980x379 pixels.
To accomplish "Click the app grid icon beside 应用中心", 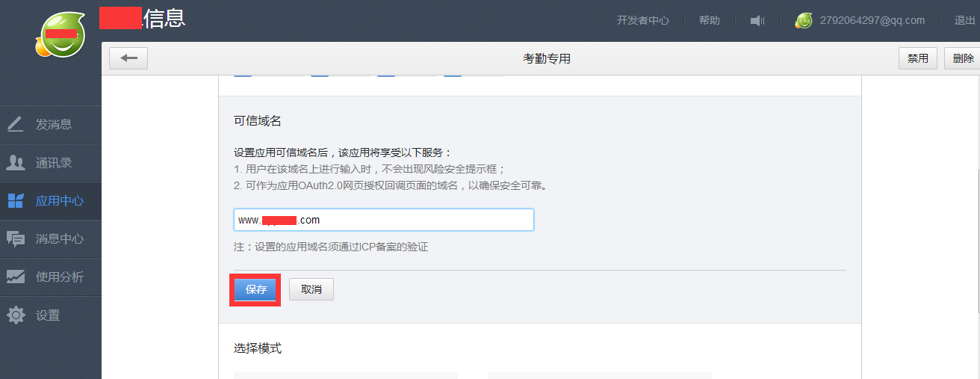I will pyautogui.click(x=16, y=200).
